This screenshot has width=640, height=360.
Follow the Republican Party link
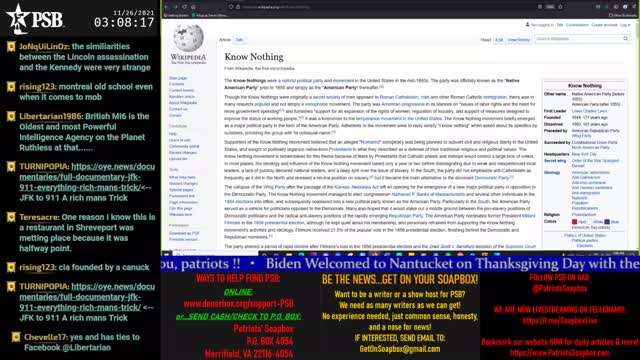click(x=406, y=216)
